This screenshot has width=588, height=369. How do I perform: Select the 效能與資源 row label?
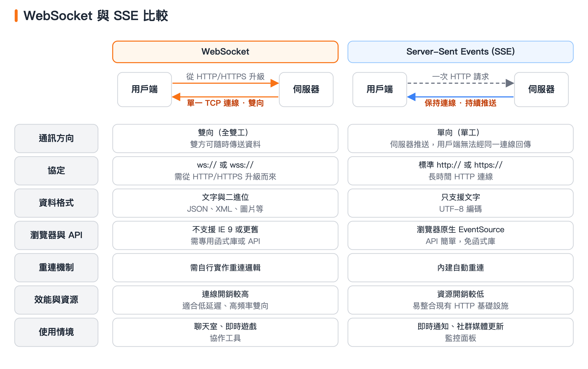click(x=56, y=300)
